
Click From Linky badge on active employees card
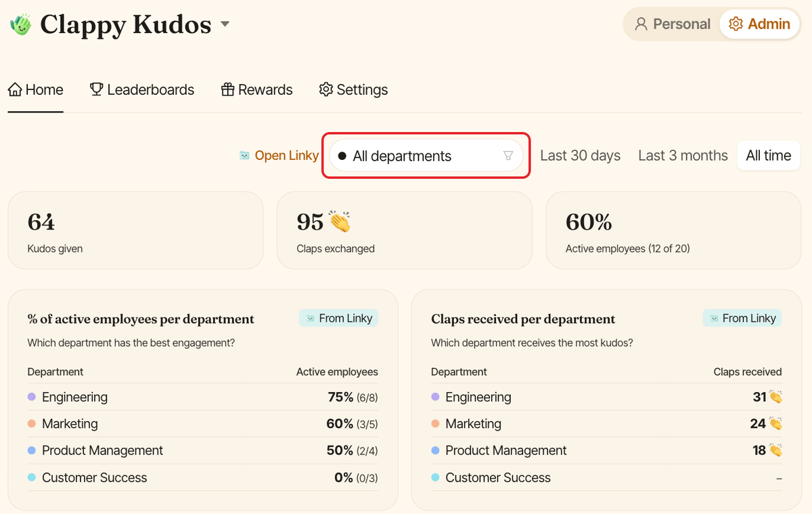point(338,318)
